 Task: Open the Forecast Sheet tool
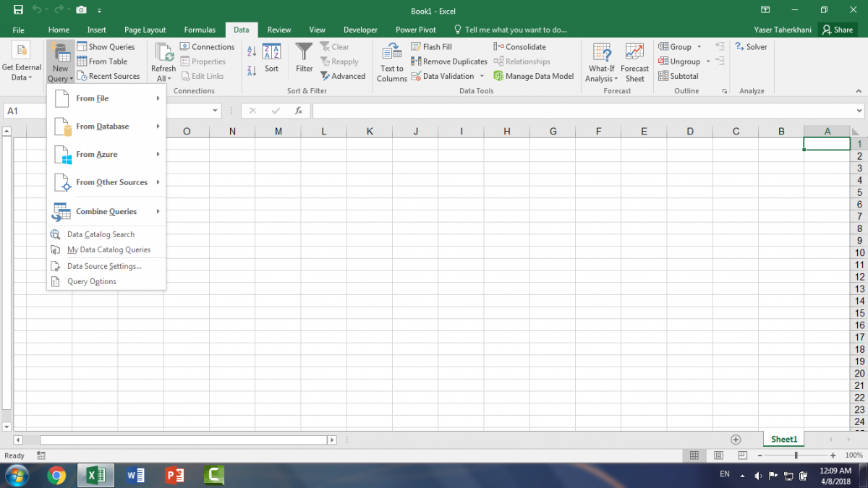pos(634,61)
